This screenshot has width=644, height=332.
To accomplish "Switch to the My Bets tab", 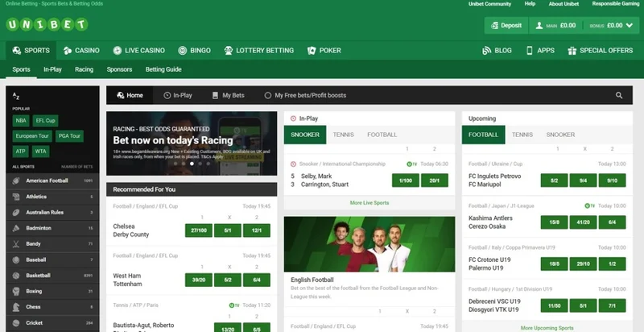I will click(x=229, y=95).
